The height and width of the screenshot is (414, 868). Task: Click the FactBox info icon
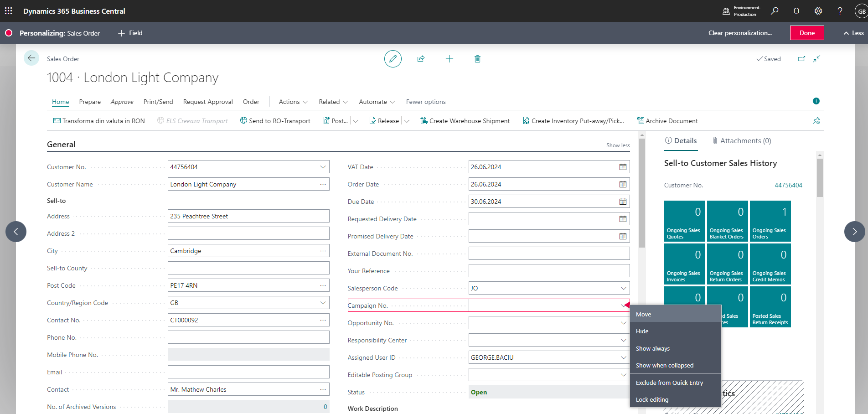coord(816,101)
